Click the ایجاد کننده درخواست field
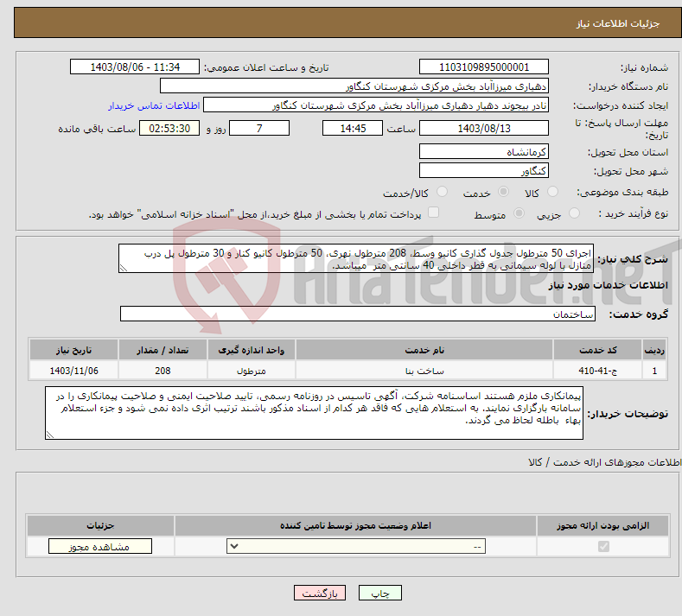682x616 pixels. (376, 105)
